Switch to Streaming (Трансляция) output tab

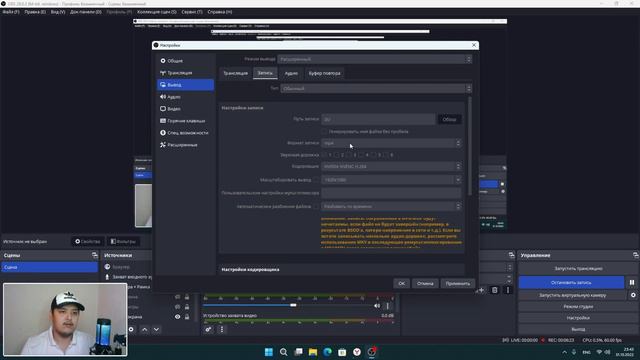tap(236, 73)
